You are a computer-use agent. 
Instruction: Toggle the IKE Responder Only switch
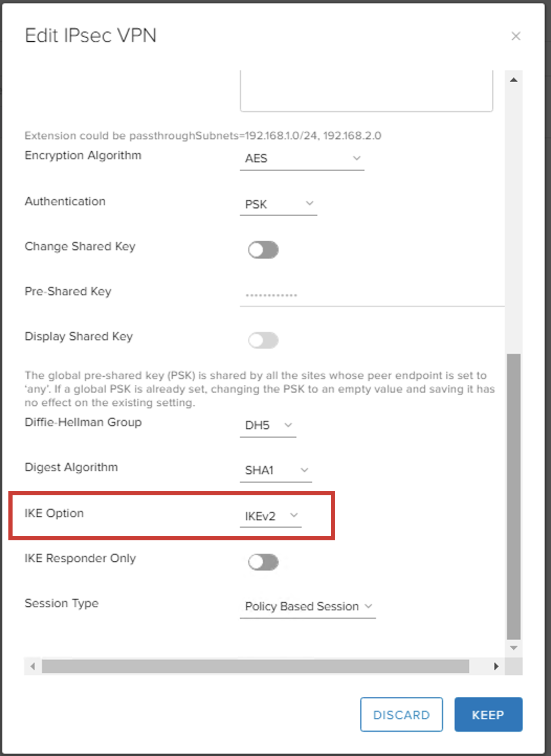point(263,562)
